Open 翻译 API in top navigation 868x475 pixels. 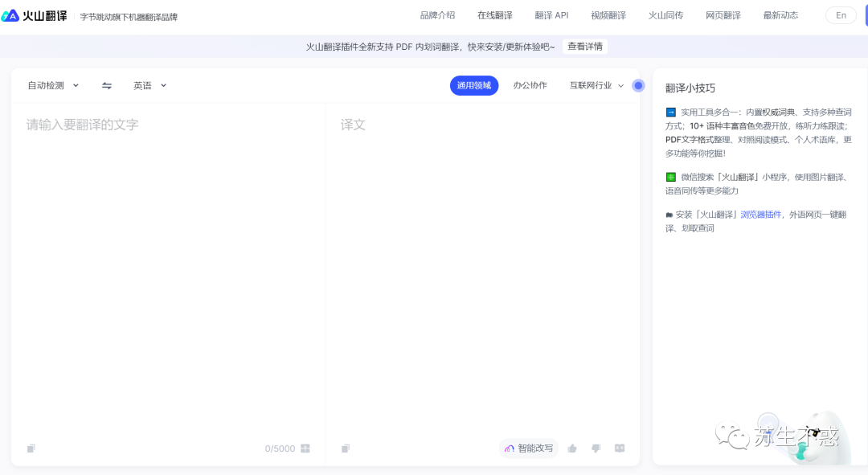tap(551, 15)
